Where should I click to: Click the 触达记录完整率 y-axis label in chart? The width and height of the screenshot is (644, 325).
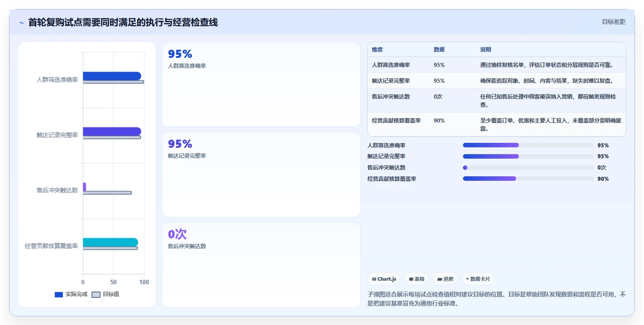tap(57, 135)
